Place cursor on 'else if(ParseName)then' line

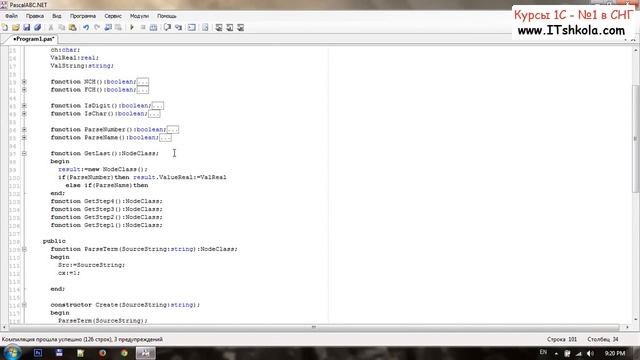[x=107, y=185]
